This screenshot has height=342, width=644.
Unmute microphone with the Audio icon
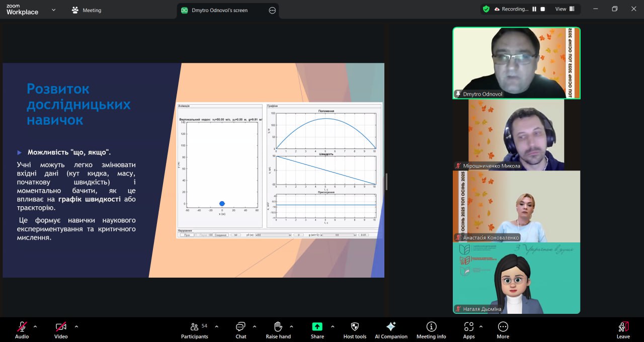click(22, 326)
